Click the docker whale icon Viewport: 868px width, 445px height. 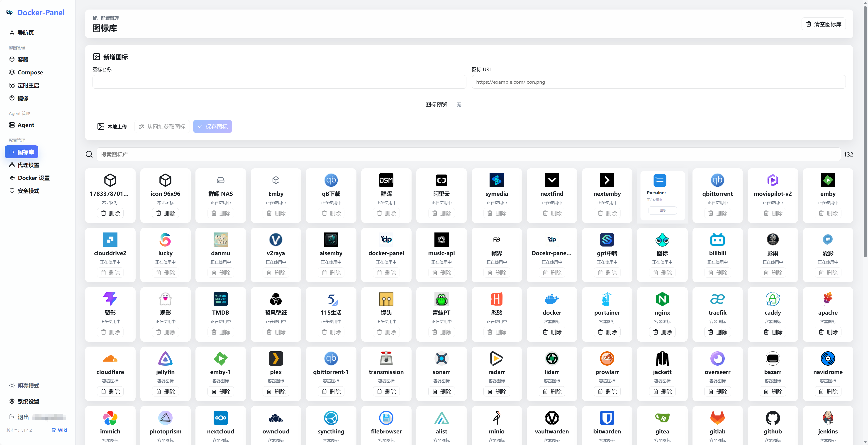[x=552, y=299]
